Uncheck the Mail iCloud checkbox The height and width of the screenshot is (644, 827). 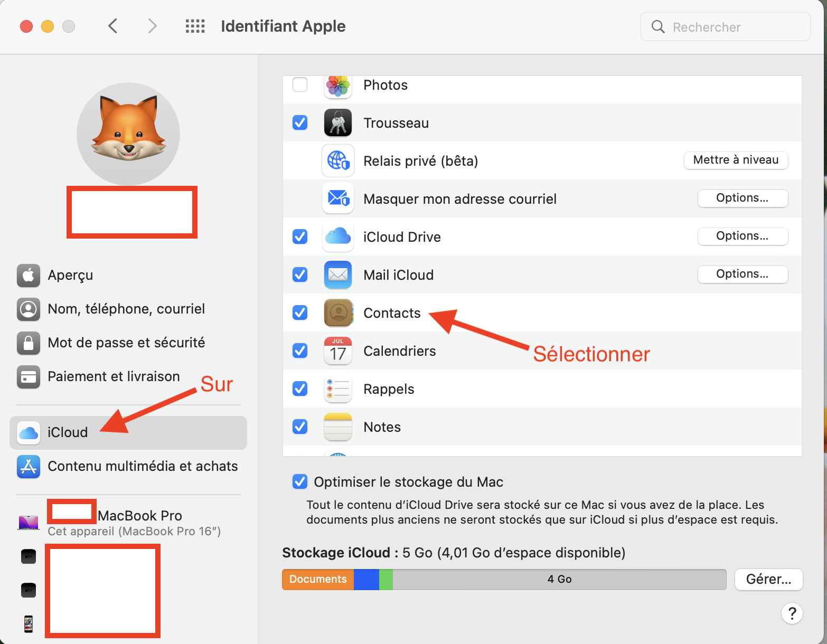pyautogui.click(x=300, y=275)
